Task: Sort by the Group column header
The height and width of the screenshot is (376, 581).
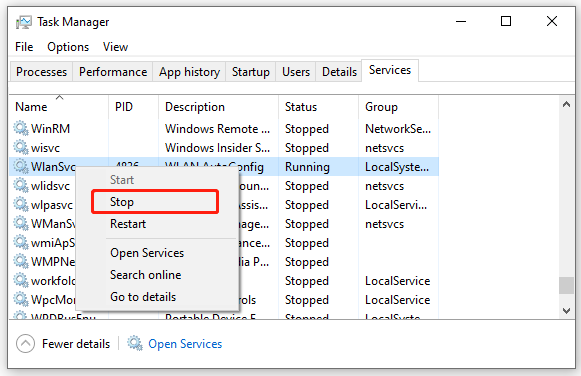Action: (x=398, y=107)
